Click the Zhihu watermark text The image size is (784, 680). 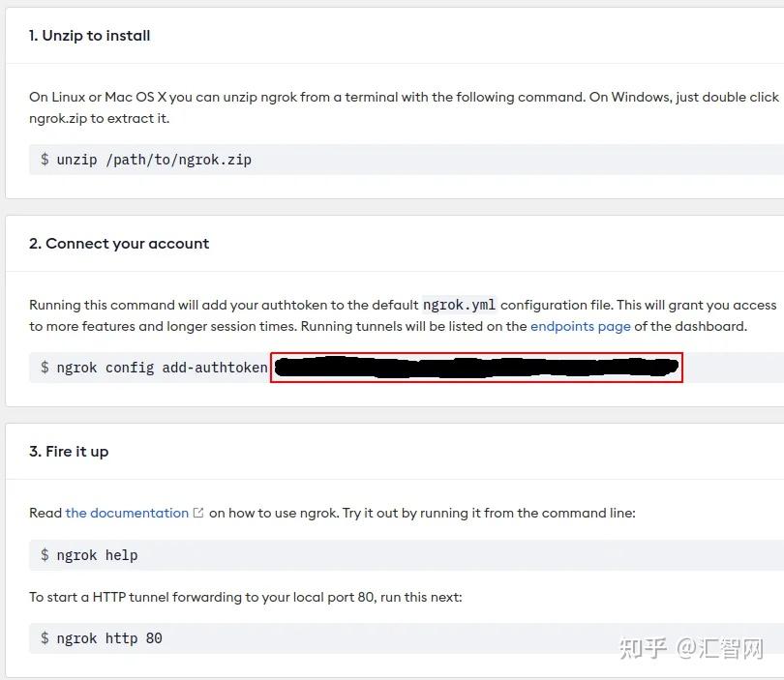(691, 648)
